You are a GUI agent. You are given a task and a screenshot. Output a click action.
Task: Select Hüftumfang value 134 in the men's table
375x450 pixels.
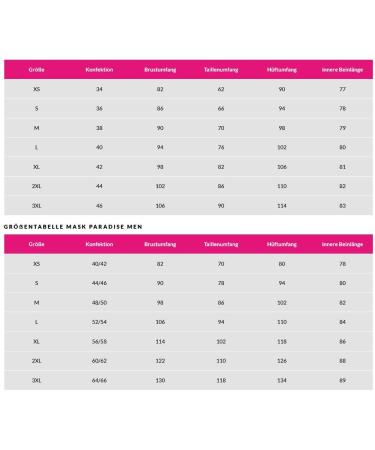[x=282, y=380]
